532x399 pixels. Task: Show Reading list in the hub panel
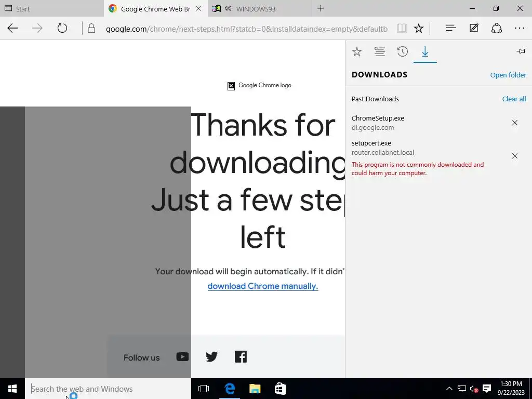coord(380,51)
